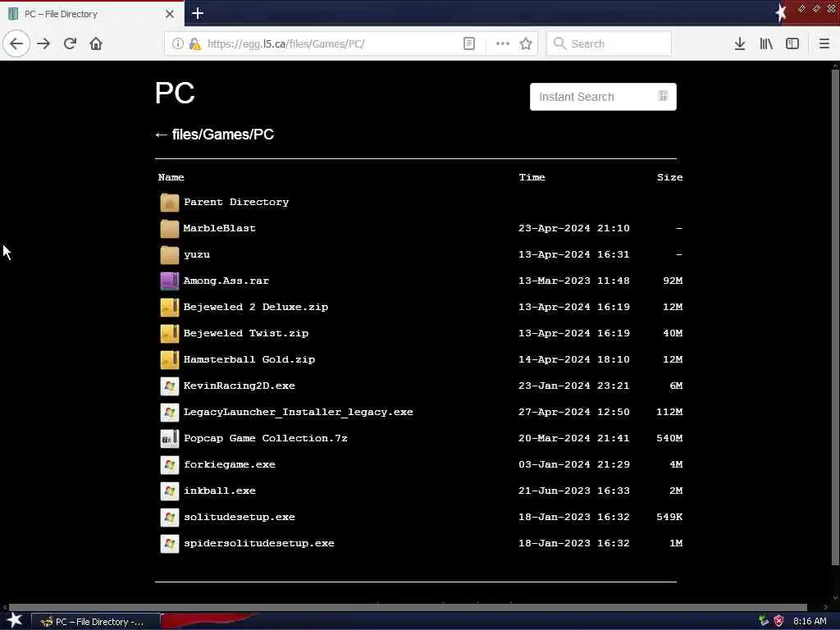
Task: Open the Parent Directory folder icon
Action: pyautogui.click(x=169, y=203)
